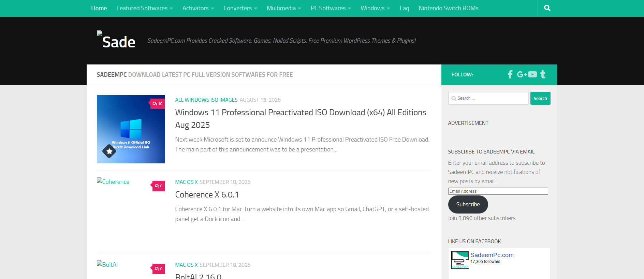The width and height of the screenshot is (644, 279).
Task: Open the Coherence X 6.0.1 post title
Action: [x=207, y=195]
